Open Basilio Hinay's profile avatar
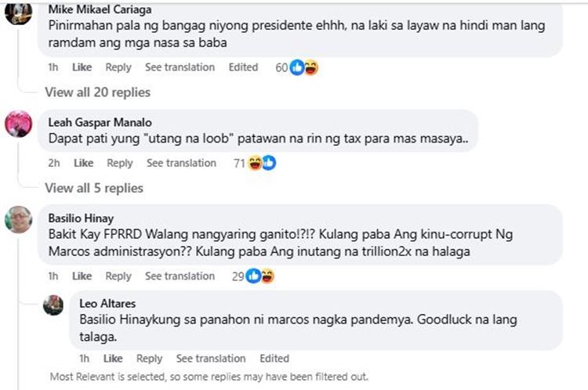 [19, 219]
